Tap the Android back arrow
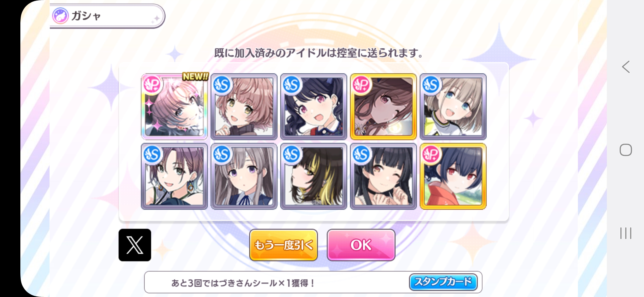 pos(626,67)
